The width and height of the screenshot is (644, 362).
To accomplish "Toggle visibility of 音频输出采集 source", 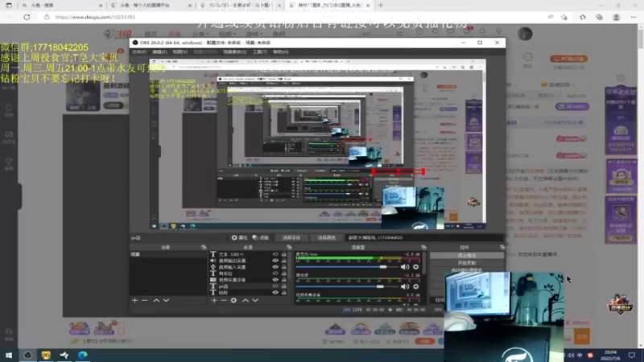I will pyautogui.click(x=275, y=261).
